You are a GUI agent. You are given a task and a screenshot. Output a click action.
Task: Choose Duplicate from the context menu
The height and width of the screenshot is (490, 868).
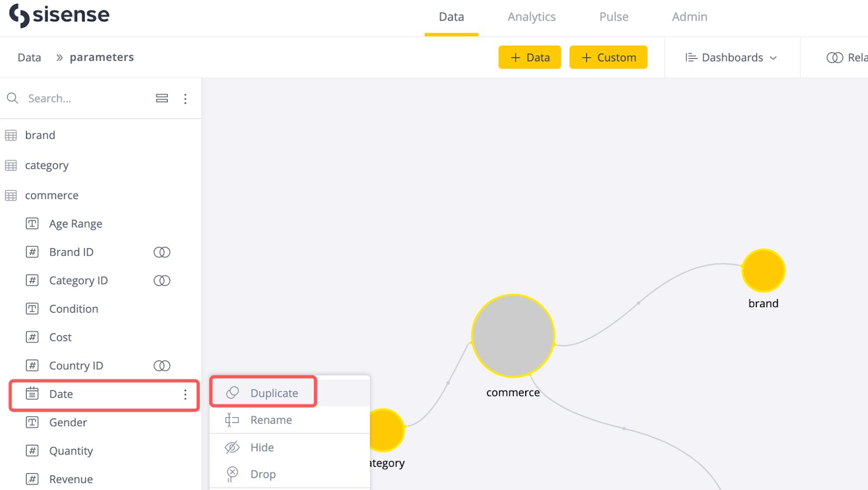pos(274,393)
